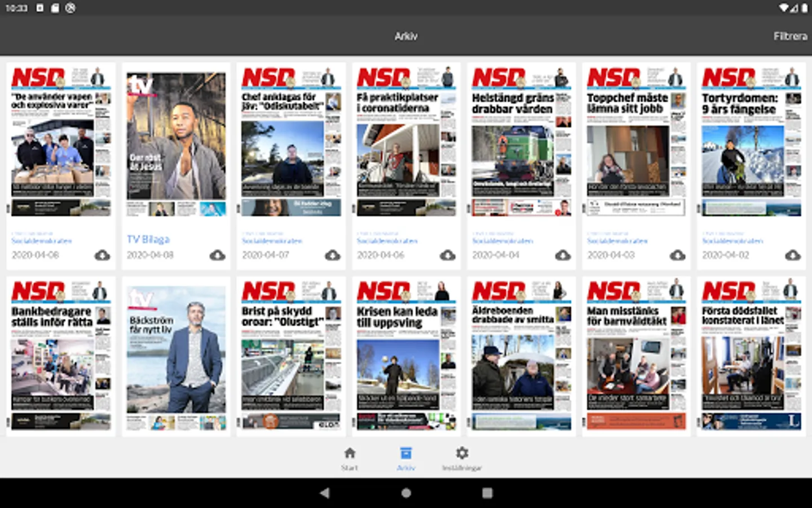Image resolution: width=812 pixels, height=508 pixels.
Task: Open cover 'Få praktikplatser i coronatiderna'
Action: (406, 141)
